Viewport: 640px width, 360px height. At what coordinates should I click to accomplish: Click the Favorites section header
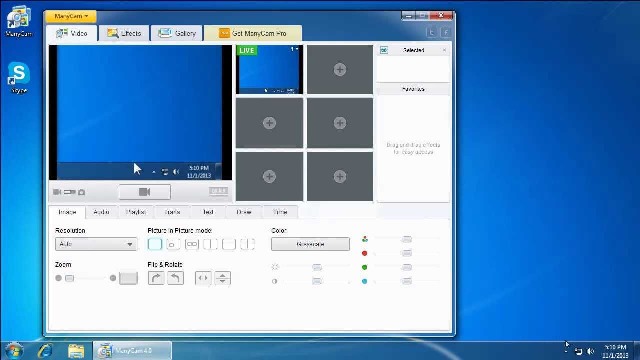[x=413, y=89]
